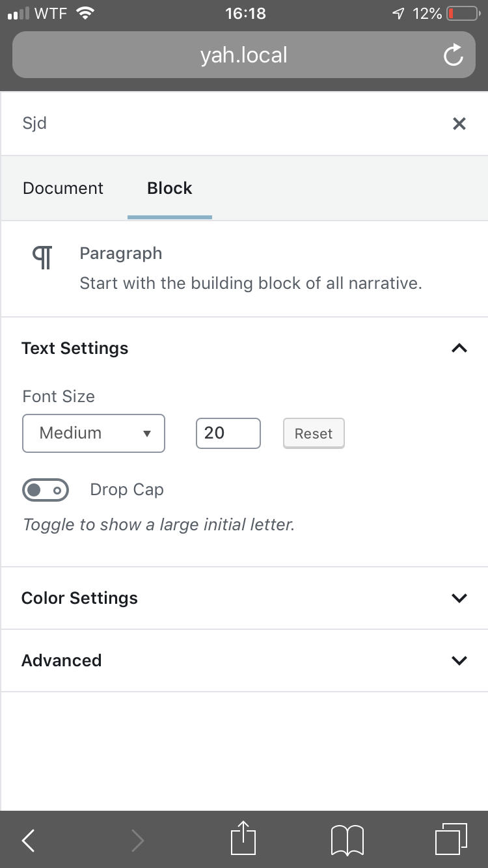Click the Drop Cap label

click(x=127, y=490)
